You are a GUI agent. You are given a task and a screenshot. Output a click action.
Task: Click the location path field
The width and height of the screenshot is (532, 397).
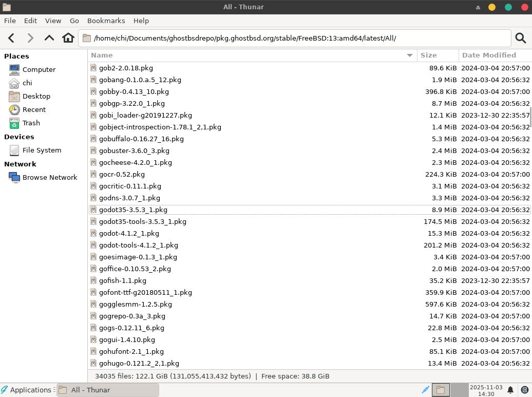295,38
